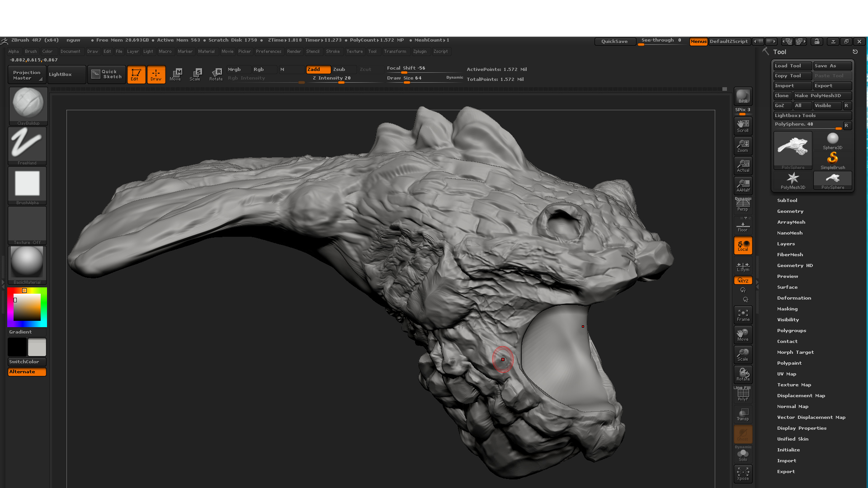Select the PolyMesh3D star tool thumbnail

click(793, 180)
